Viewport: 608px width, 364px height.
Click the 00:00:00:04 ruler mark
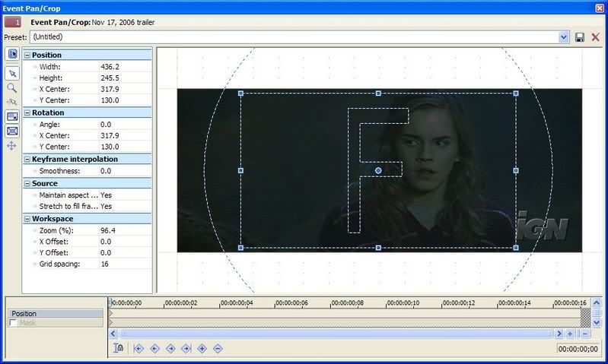237,302
